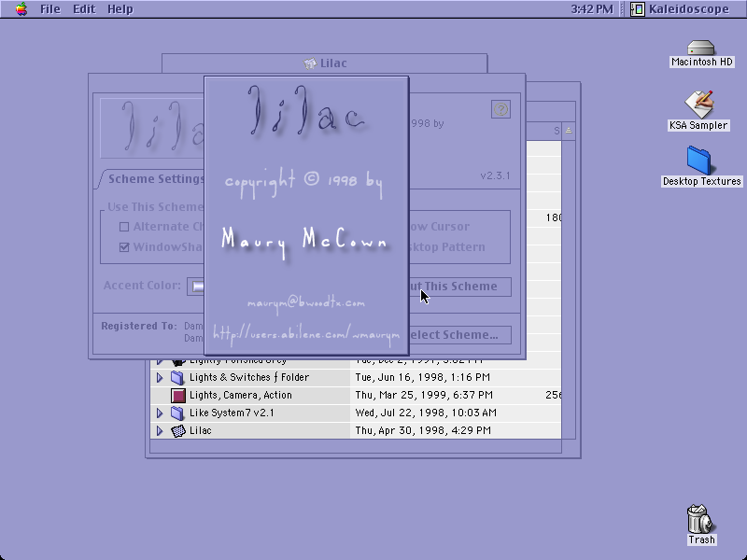Click the maurym@bwoodtx.com email text
This screenshot has width=747, height=560.
coord(306,302)
